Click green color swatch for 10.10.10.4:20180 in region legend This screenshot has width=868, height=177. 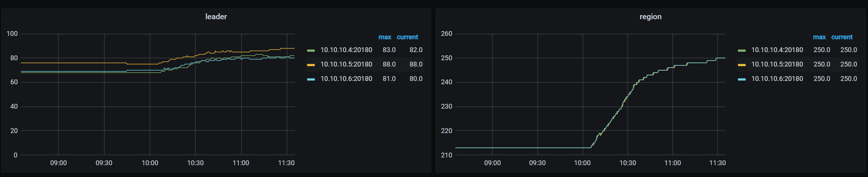coord(742,50)
